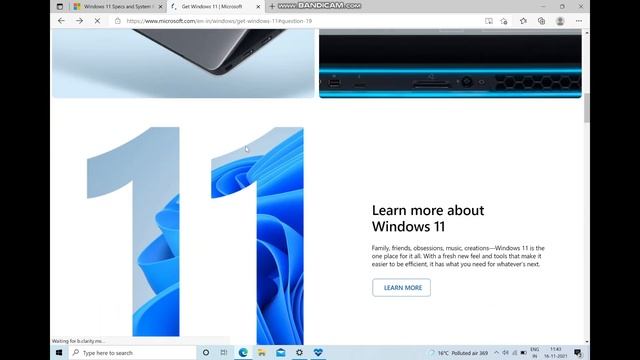
Task: Click the page vertical scrollbar thumb
Action: 587,108
